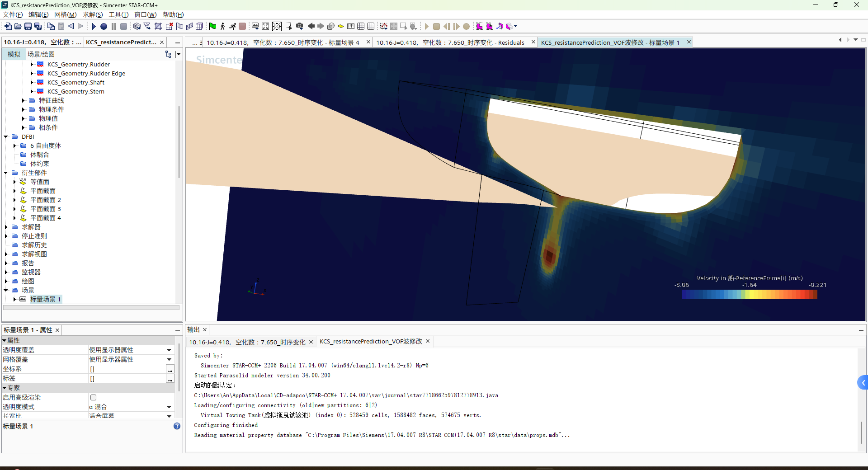
Task: Save the simulation with the single floppy icon
Action: 28,26
